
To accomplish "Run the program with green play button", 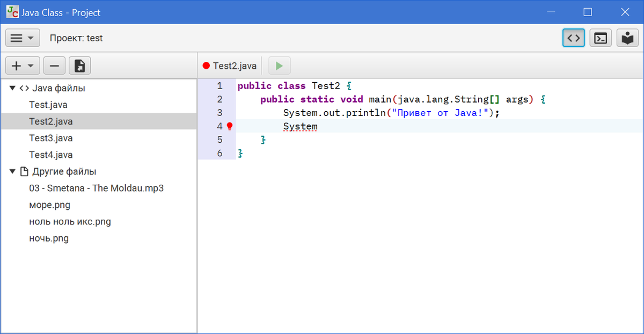I will (279, 66).
